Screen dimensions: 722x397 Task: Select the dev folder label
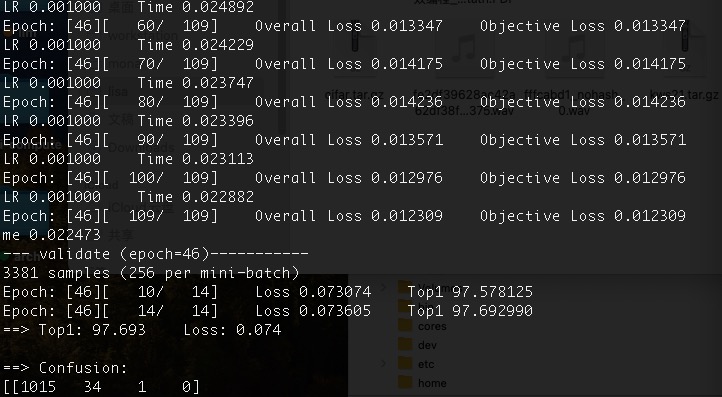(427, 344)
